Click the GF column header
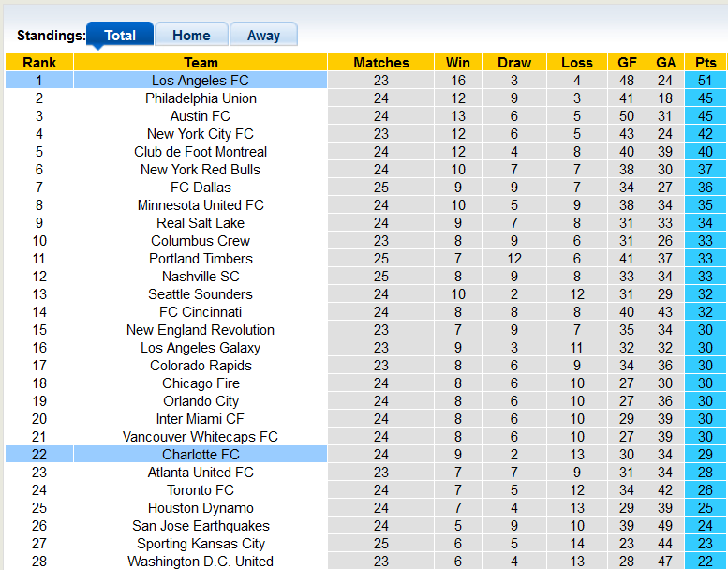The width and height of the screenshot is (728, 570). pos(627,63)
